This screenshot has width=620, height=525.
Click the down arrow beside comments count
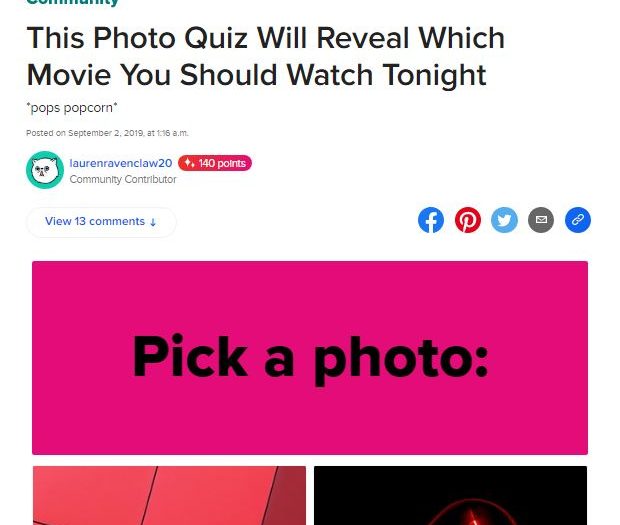click(153, 222)
